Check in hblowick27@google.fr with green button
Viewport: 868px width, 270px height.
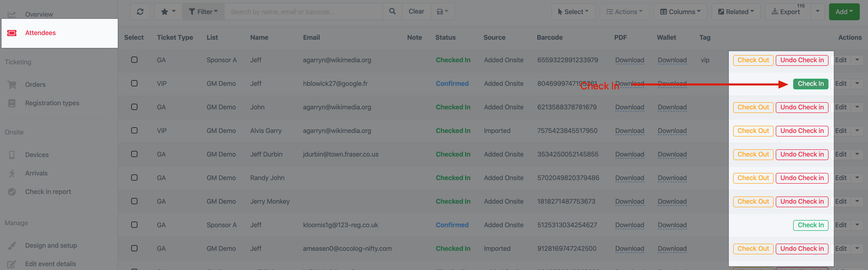click(x=810, y=84)
